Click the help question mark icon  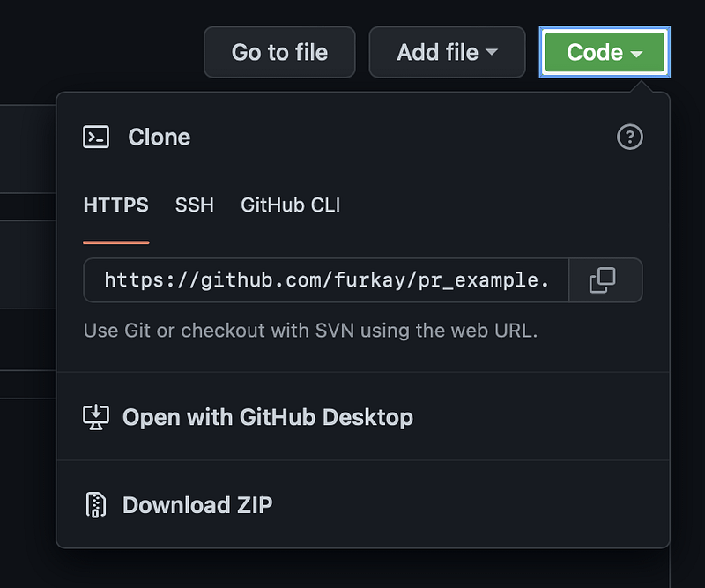629,138
